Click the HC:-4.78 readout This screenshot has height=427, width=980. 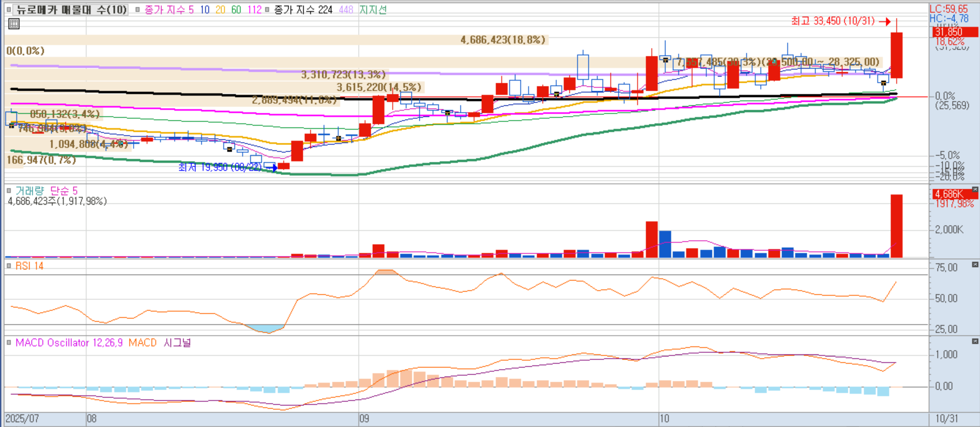coord(949,18)
